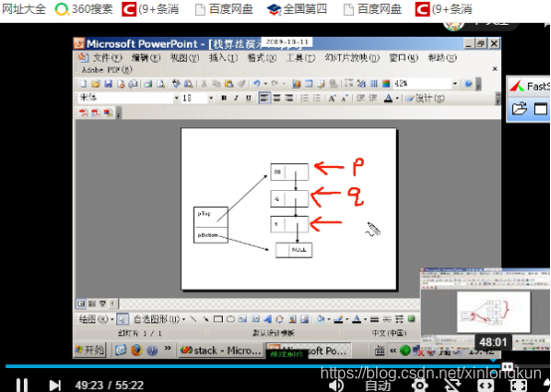Choose the Select Objects arrow tool

pos(122,319)
